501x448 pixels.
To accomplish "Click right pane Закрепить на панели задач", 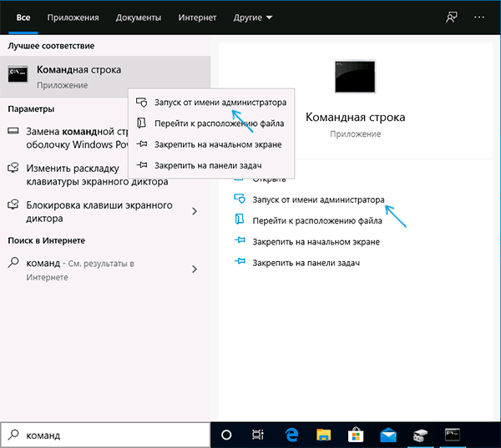I will pos(306,263).
